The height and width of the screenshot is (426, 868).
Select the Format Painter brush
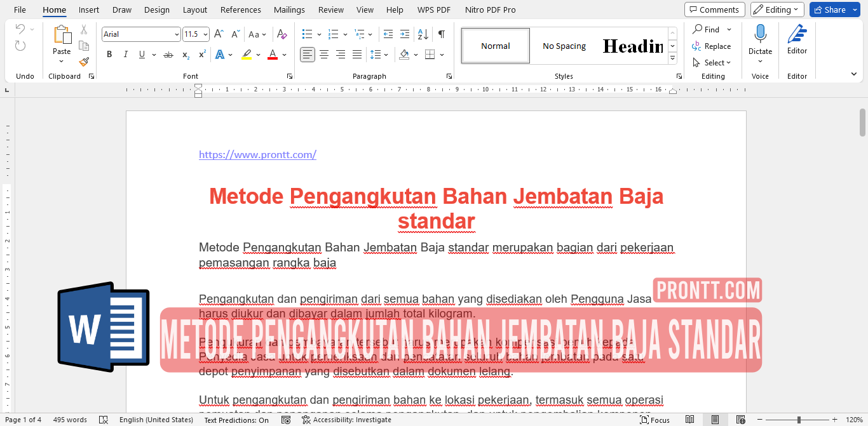pyautogui.click(x=84, y=62)
